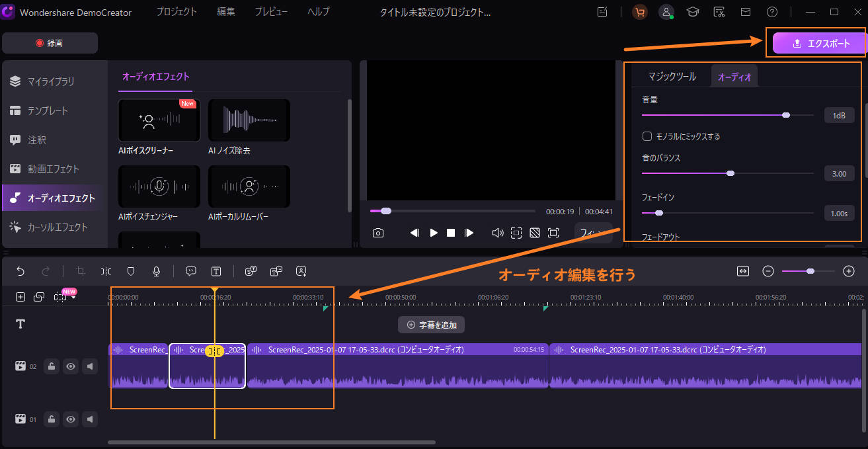Fit the timeline to window width

coord(743,271)
